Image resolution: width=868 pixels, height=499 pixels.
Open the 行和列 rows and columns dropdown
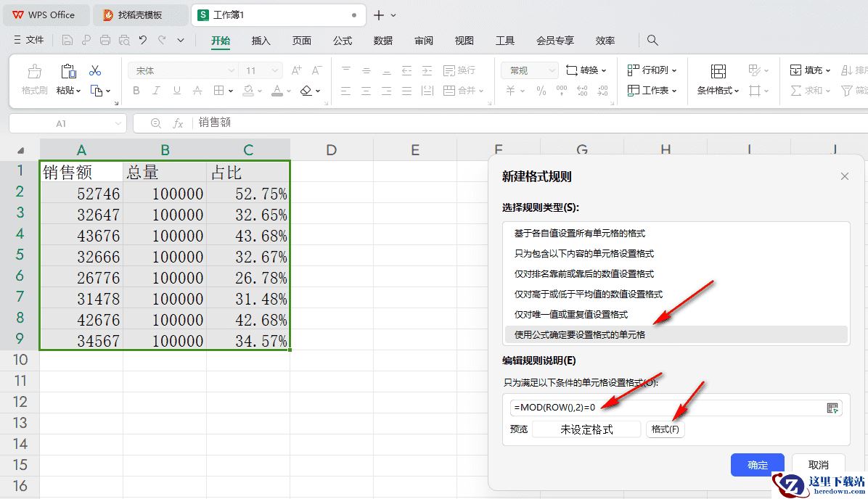click(652, 70)
